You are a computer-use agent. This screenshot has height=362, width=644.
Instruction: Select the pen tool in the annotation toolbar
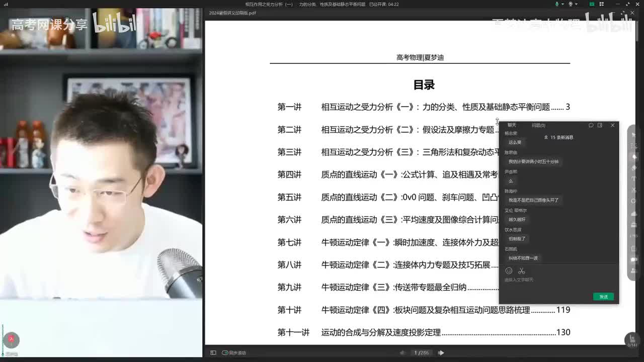tap(634, 157)
